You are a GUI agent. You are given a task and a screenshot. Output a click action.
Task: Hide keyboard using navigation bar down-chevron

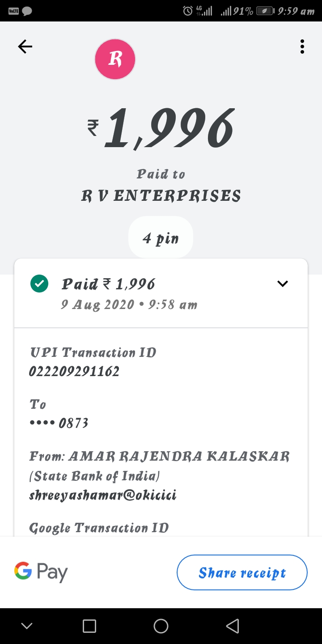coord(27,626)
